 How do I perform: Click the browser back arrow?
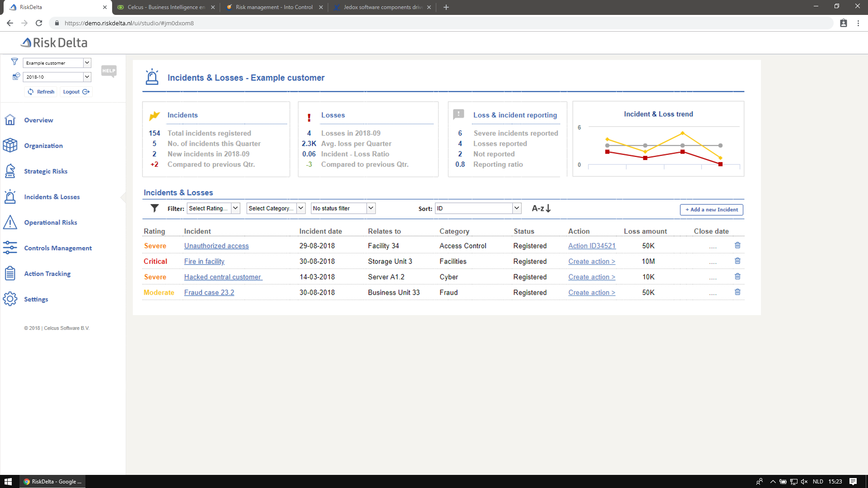pos(10,23)
